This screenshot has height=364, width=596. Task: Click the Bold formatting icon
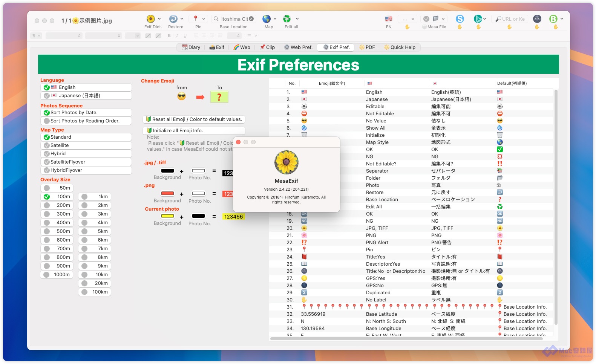169,36
